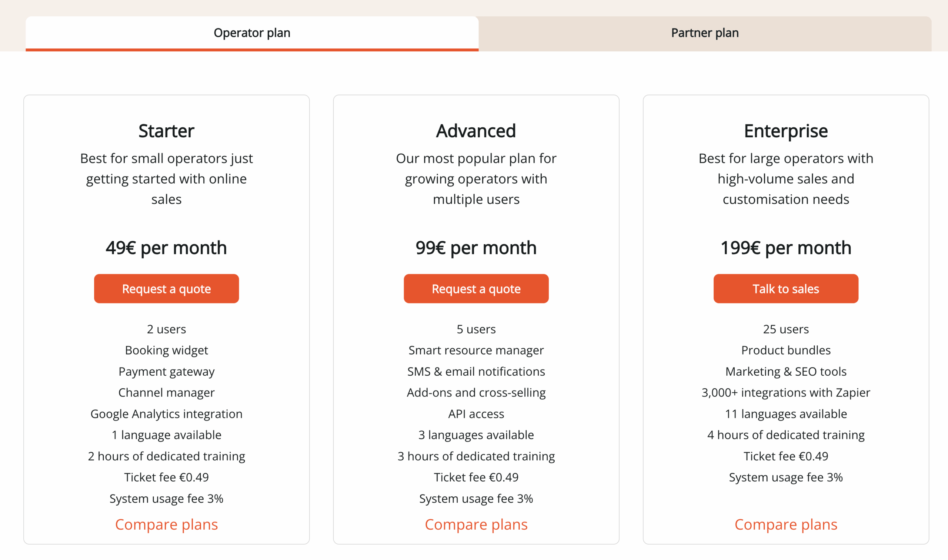Click the Starter plan heading
Image resolution: width=948 pixels, height=560 pixels.
[x=166, y=130]
